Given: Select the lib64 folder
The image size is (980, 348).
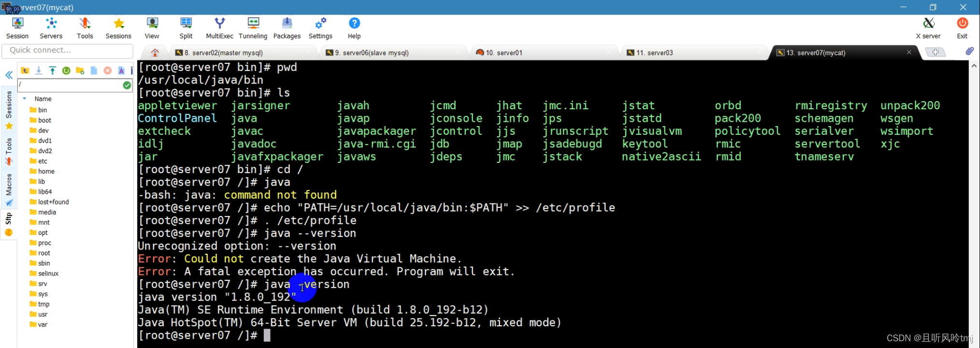Looking at the screenshot, I should point(41,192).
